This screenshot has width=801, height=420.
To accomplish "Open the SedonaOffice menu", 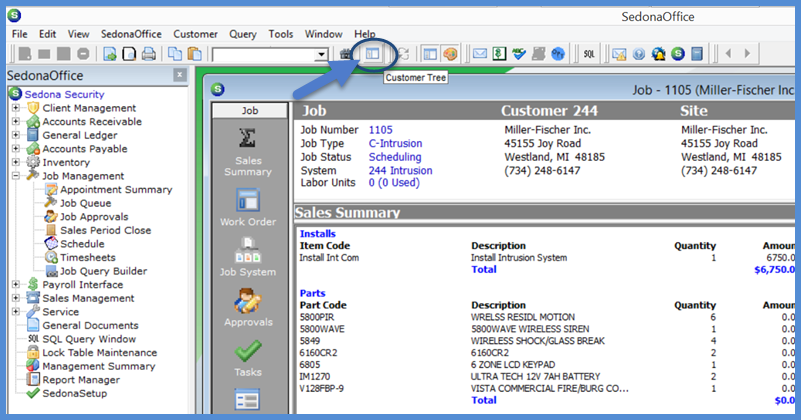I will (x=131, y=34).
